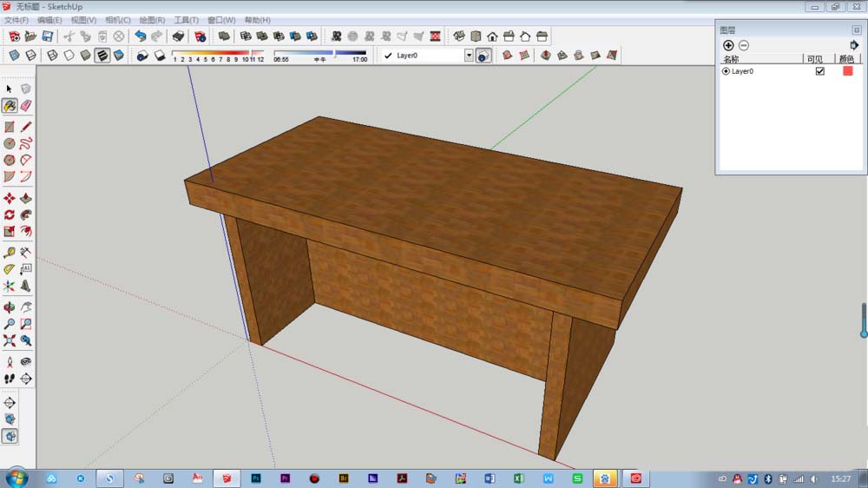Select the Paint Bucket tool
This screenshot has width=868, height=488.
click(10, 105)
